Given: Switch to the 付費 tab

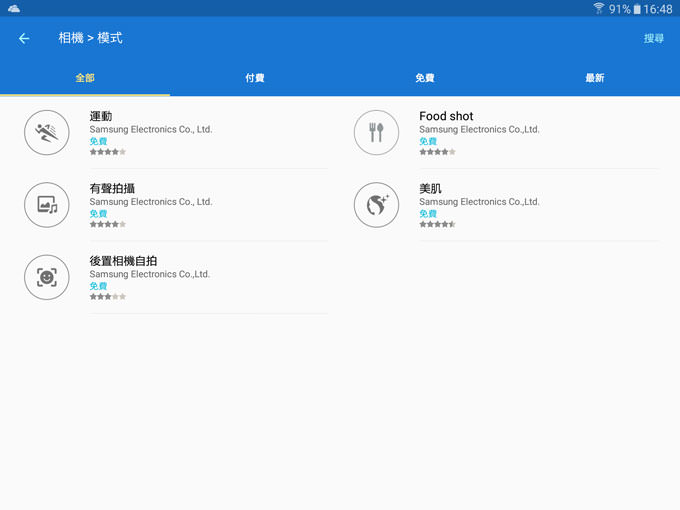Looking at the screenshot, I should click(x=255, y=78).
